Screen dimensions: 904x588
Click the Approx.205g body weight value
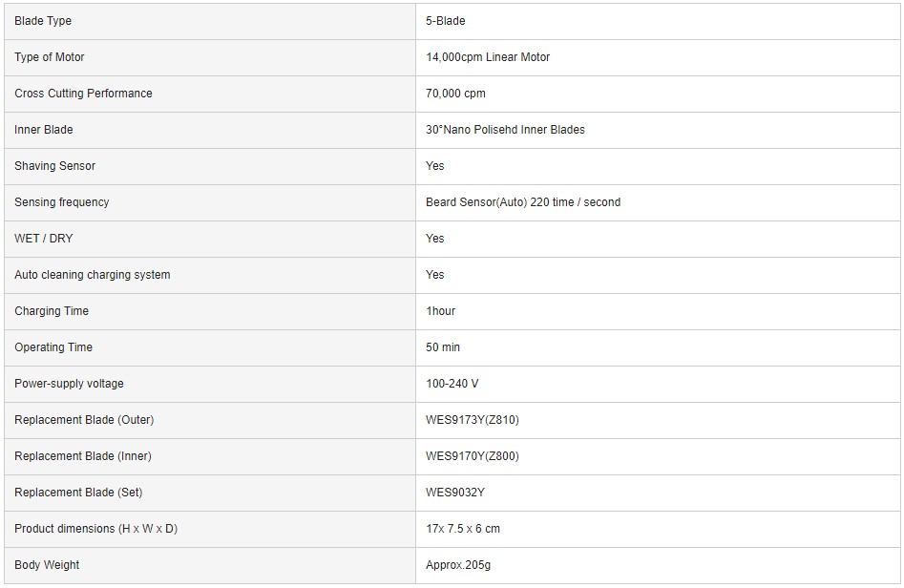click(458, 565)
